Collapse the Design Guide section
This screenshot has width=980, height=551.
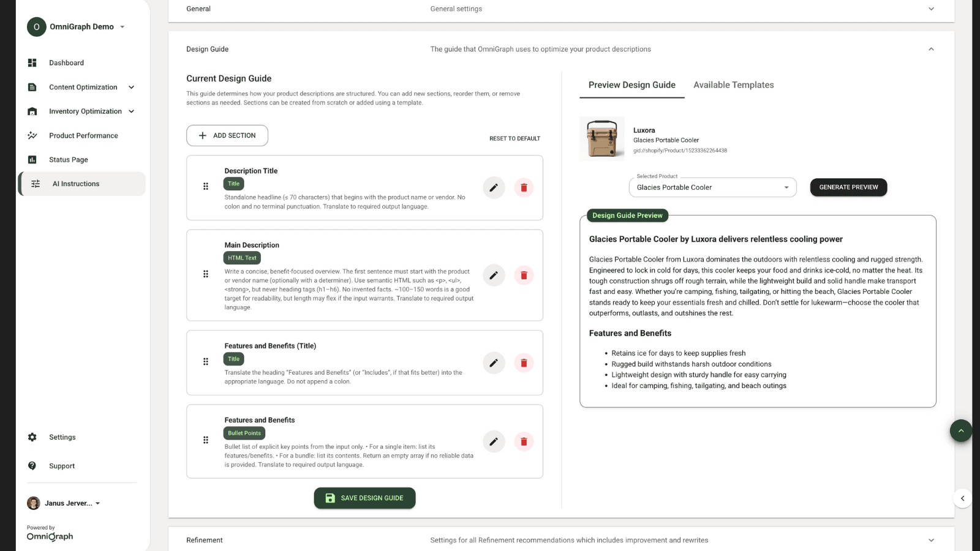pos(931,48)
